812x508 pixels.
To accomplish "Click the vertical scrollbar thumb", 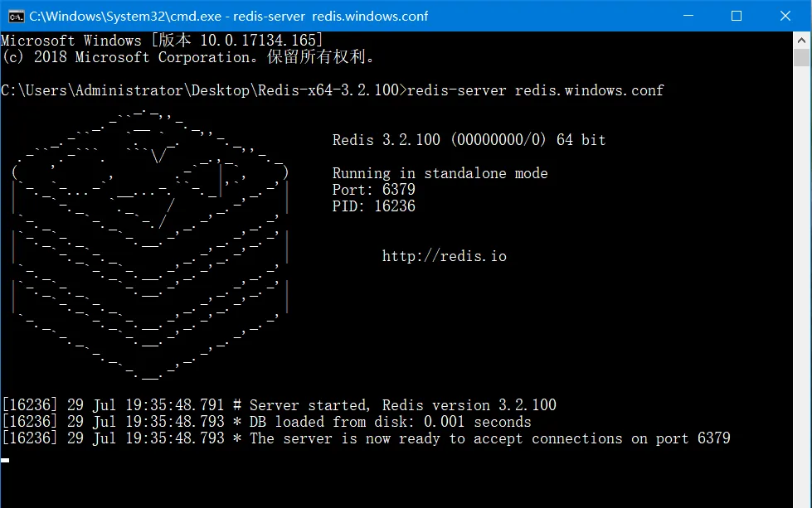I will (x=801, y=57).
